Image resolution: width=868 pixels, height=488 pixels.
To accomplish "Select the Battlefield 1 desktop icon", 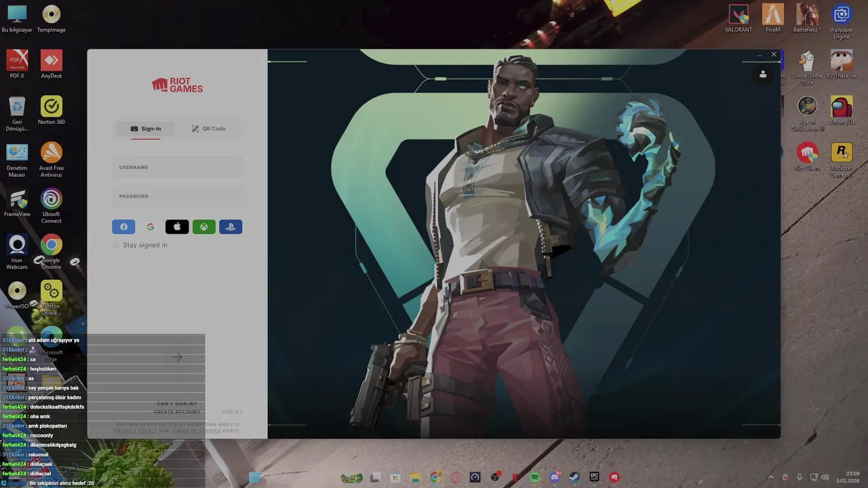I will click(x=807, y=18).
